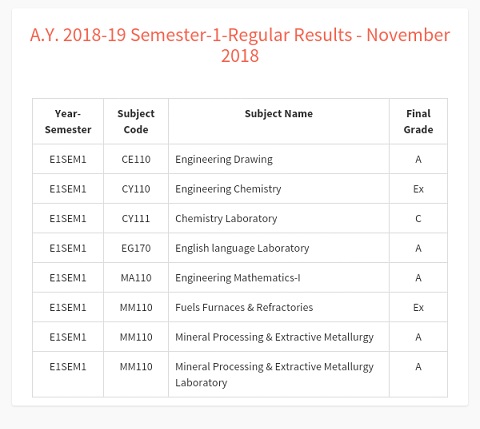Screen dimensions: 480x429
Task: Click the Engineering Chemistry subject name
Action: [x=228, y=189]
